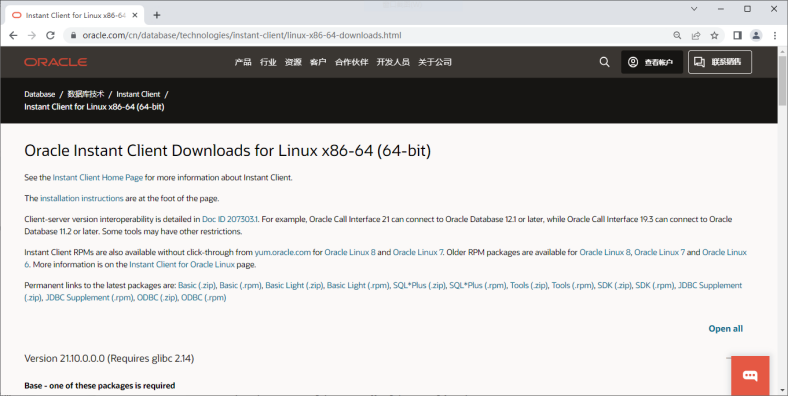788x396 pixels.
Task: Reload the page with refresh icon
Action: click(x=50, y=35)
